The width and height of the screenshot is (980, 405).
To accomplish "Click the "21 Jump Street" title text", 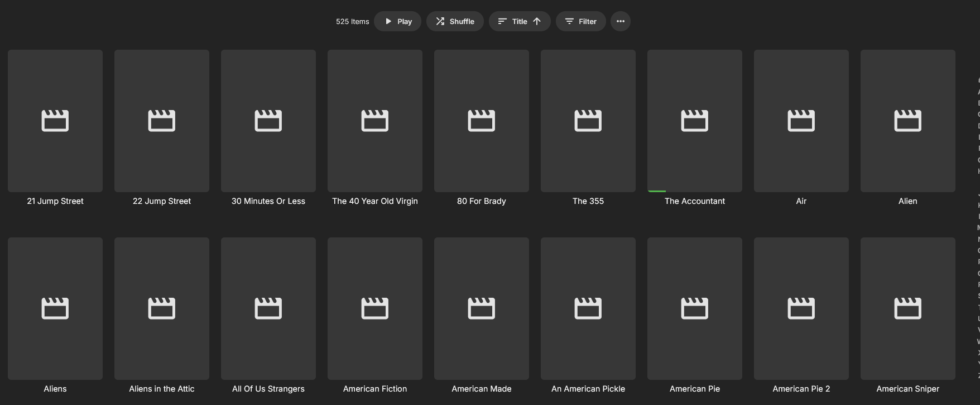I will [x=55, y=201].
